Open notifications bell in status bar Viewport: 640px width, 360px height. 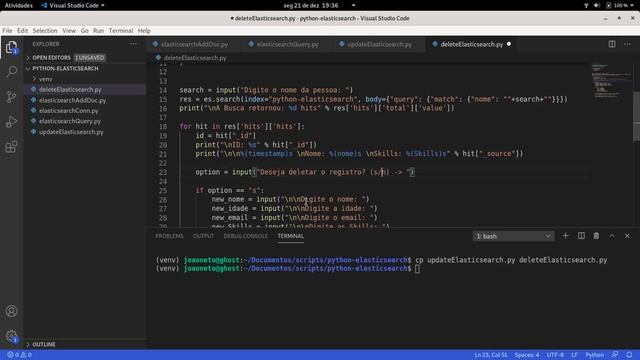pos(629,355)
